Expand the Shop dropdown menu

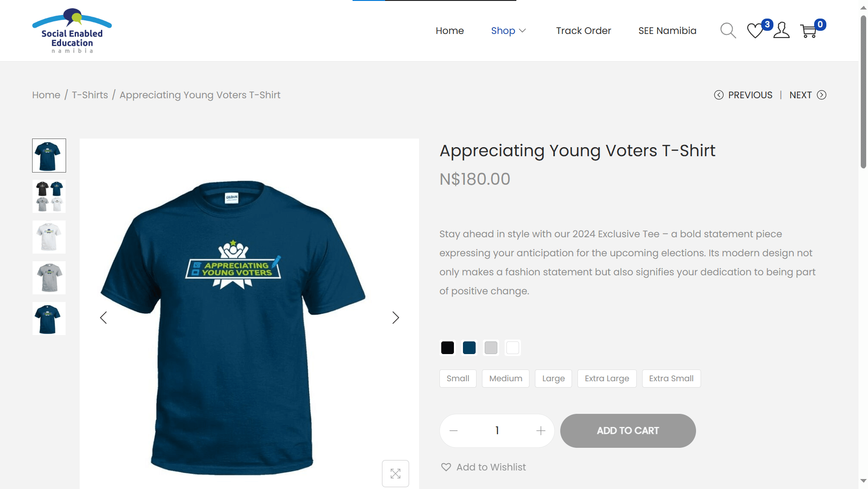508,31
